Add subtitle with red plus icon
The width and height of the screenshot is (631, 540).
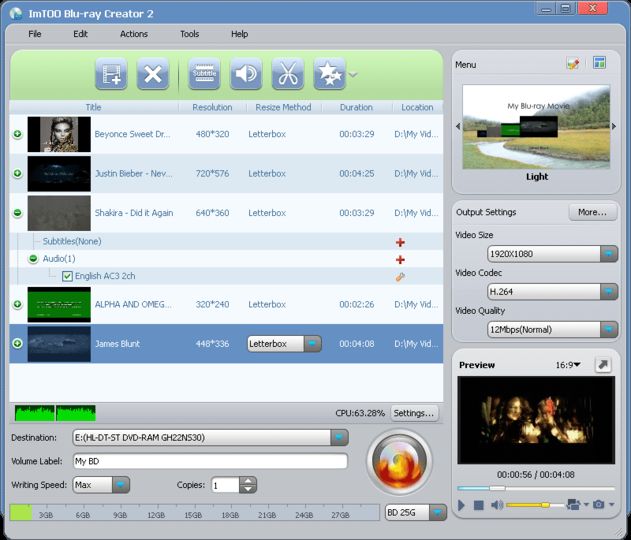400,242
